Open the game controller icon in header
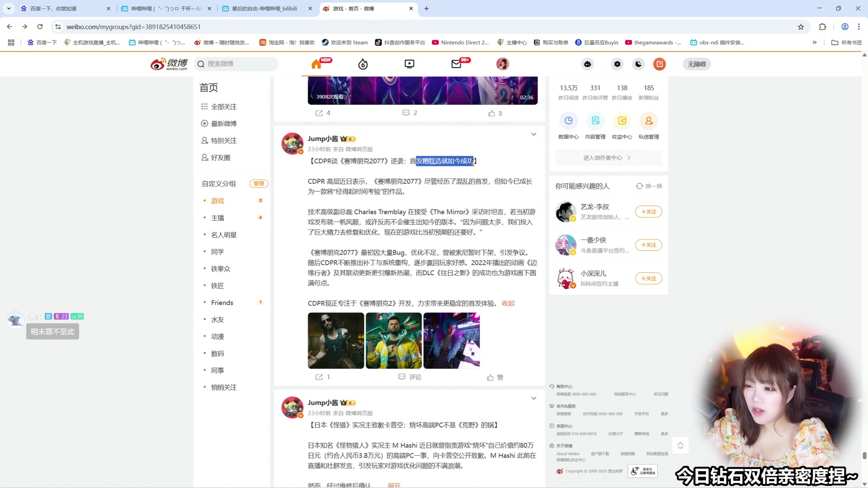The height and width of the screenshot is (488, 868). [588, 64]
